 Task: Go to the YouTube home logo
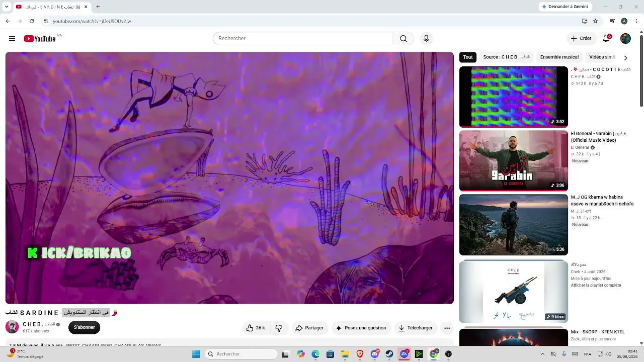point(40,39)
